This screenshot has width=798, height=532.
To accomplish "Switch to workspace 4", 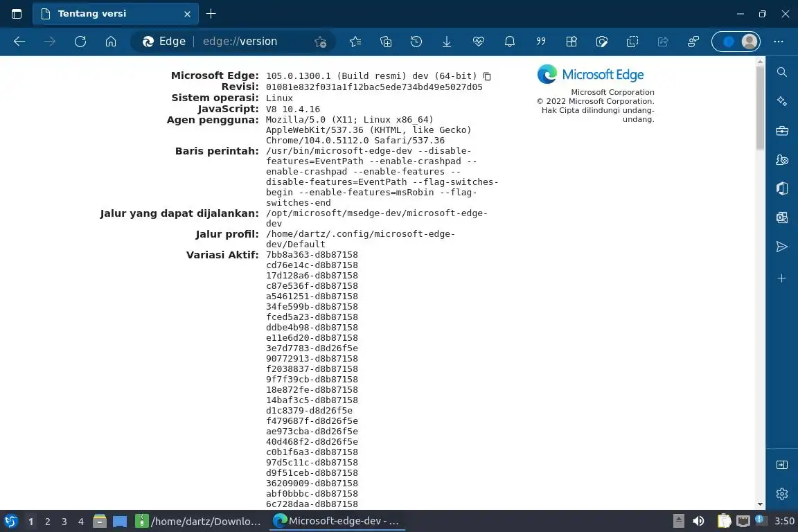I will [81, 522].
